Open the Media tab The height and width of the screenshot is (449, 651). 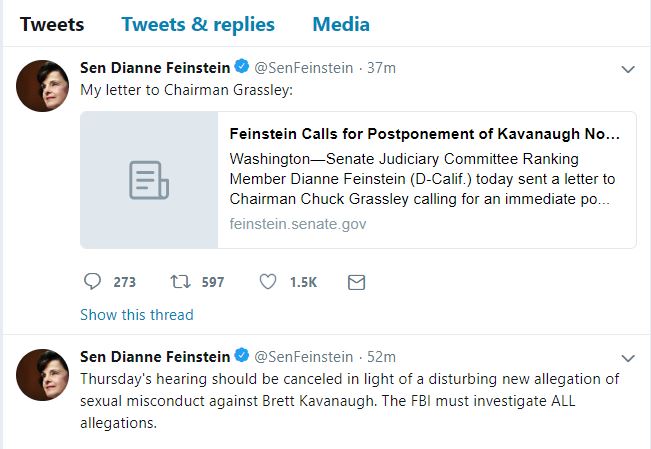[340, 24]
